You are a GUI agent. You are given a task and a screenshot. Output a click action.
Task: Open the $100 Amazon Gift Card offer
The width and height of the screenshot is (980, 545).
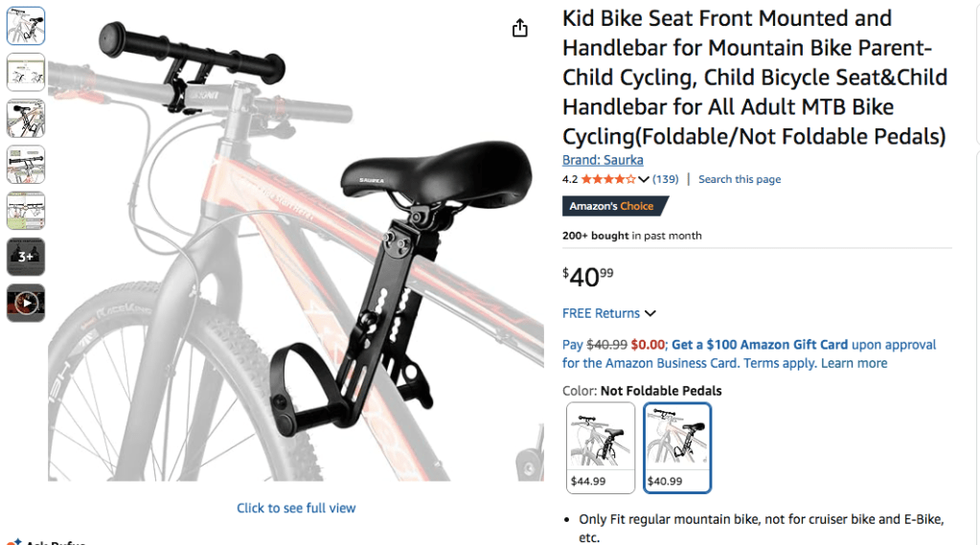pyautogui.click(x=760, y=345)
